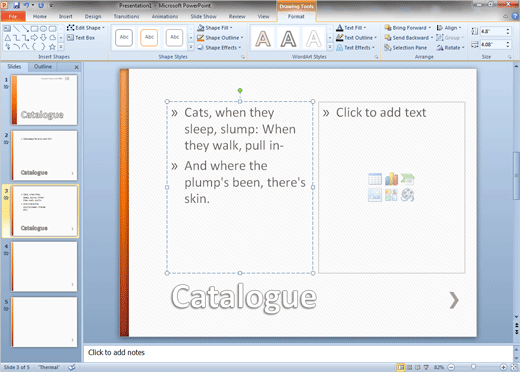The width and height of the screenshot is (520, 372).
Task: Open the Send Backward dropdown
Action: pos(409,38)
